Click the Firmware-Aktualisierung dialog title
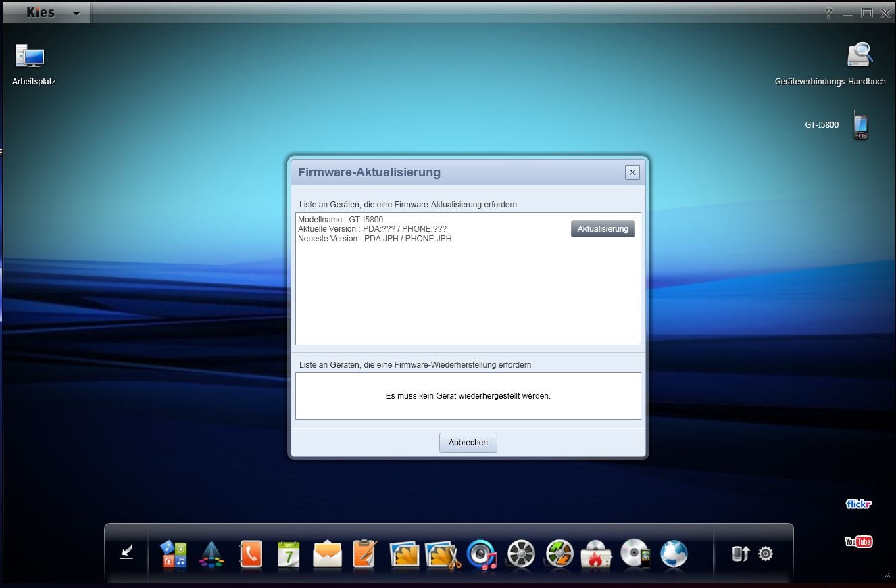 click(x=369, y=172)
